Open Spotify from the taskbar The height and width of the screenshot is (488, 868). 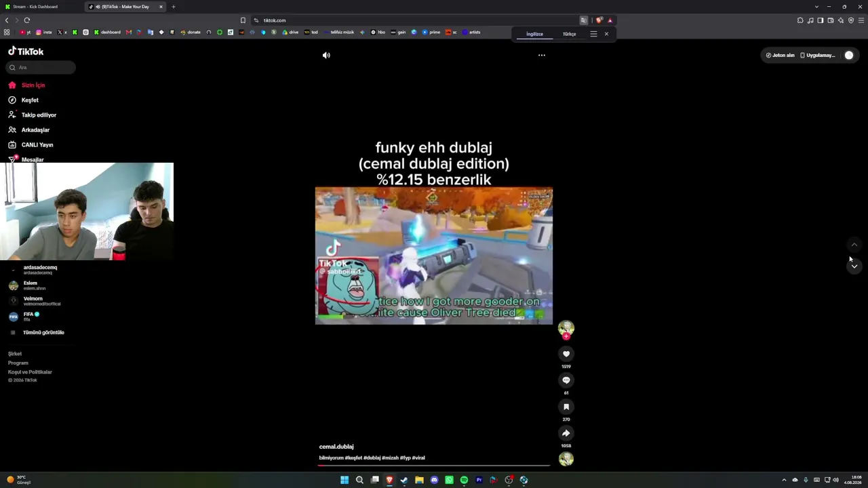point(464,480)
